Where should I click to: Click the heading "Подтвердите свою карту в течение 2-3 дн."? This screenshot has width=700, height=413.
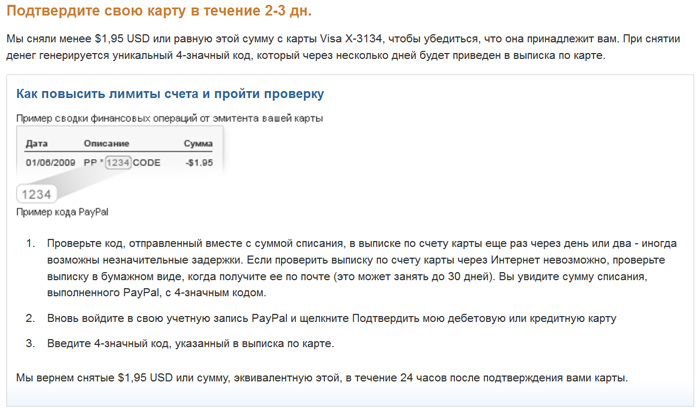(159, 11)
